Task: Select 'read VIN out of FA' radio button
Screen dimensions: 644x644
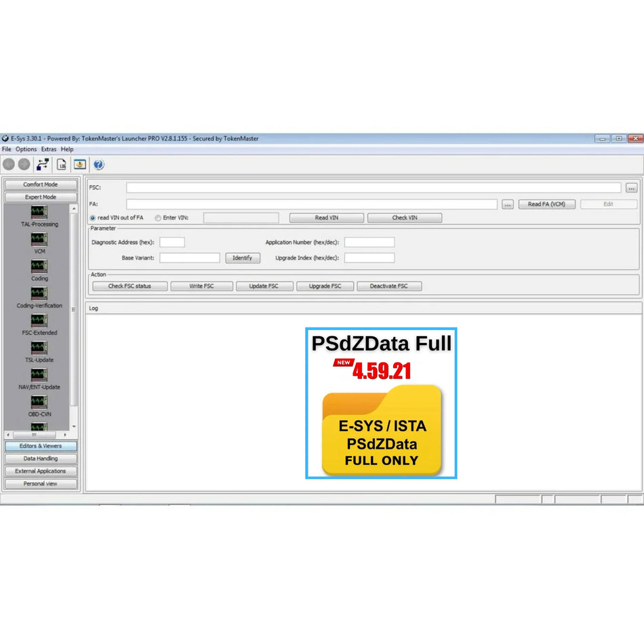Action: 93,218
